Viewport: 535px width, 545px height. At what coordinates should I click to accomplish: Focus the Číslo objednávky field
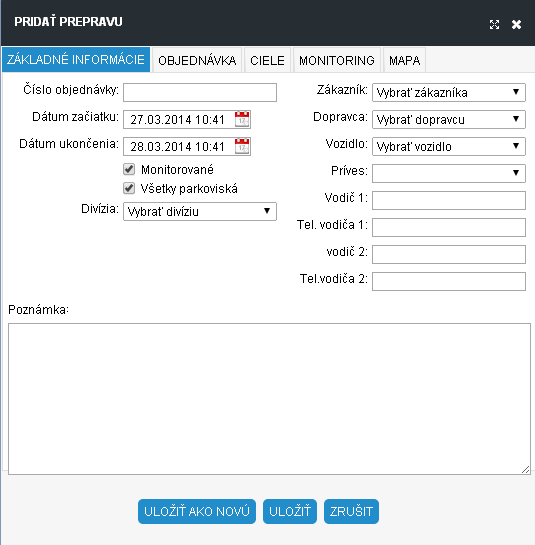(200, 92)
